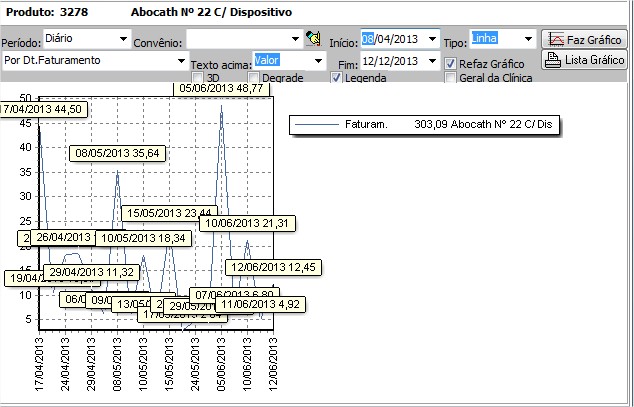Enable the Degrade checkbox

click(x=254, y=78)
